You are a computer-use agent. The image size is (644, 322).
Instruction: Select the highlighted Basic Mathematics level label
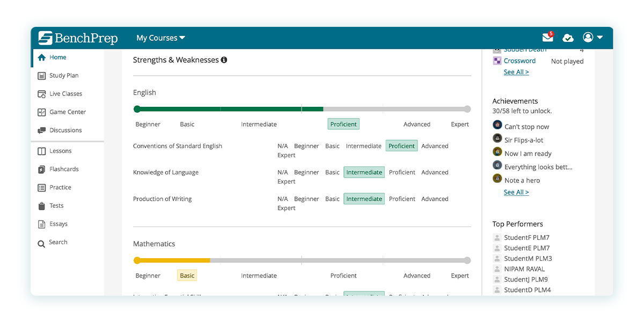coord(187,275)
